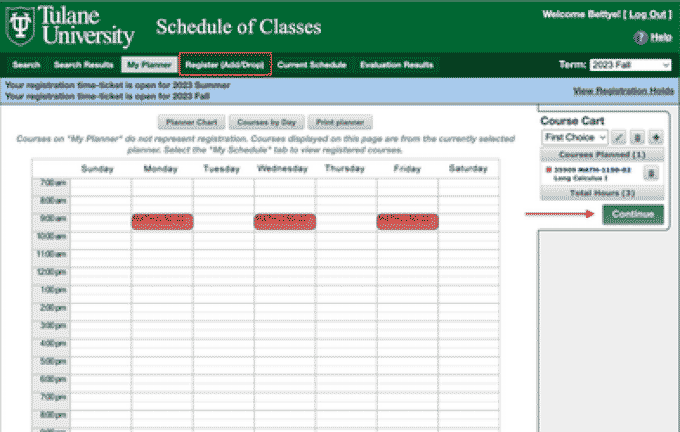Screen dimensions: 680x432
Task: Click the Schedule of Classes title
Action: click(239, 27)
